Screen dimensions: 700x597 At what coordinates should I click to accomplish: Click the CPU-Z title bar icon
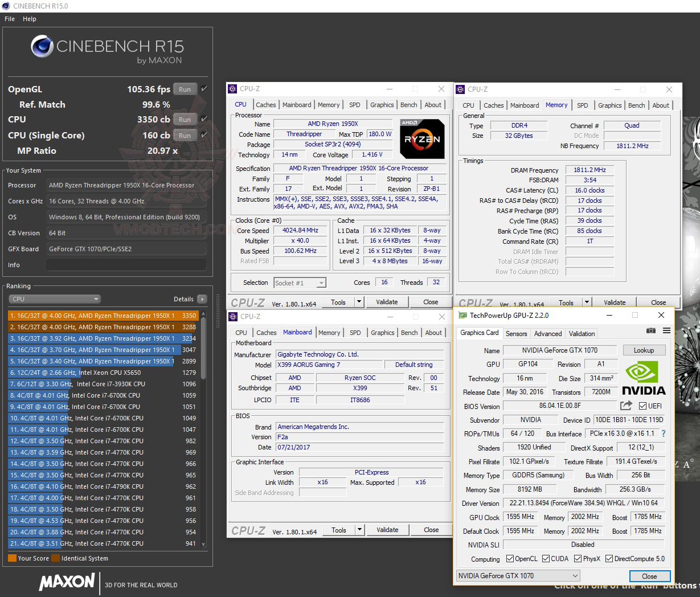pyautogui.click(x=232, y=89)
